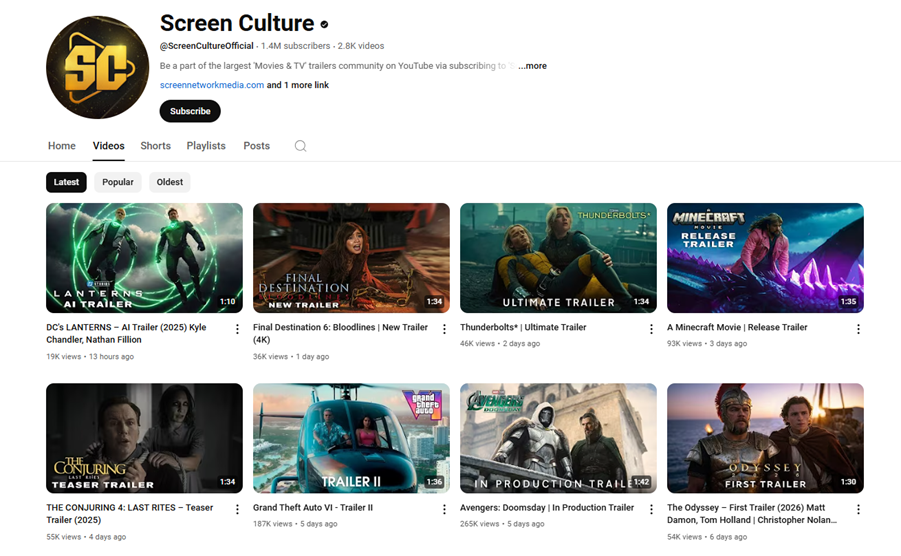Screen dimensions: 901x556
Task: Expand 'and 1 more link' list
Action: [x=298, y=85]
